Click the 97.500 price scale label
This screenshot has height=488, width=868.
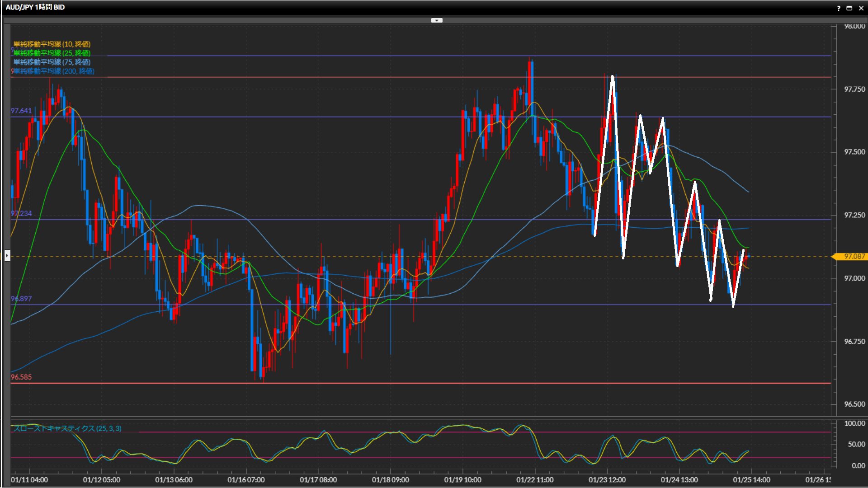tap(854, 152)
